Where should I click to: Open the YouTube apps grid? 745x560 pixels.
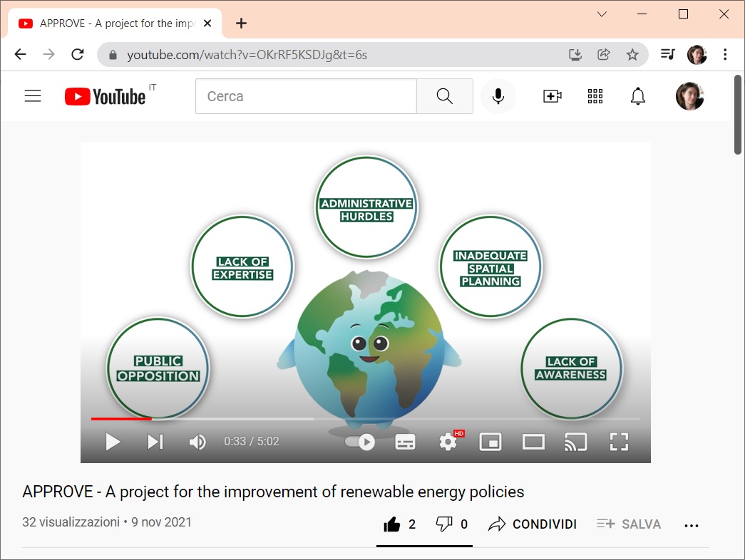(595, 96)
